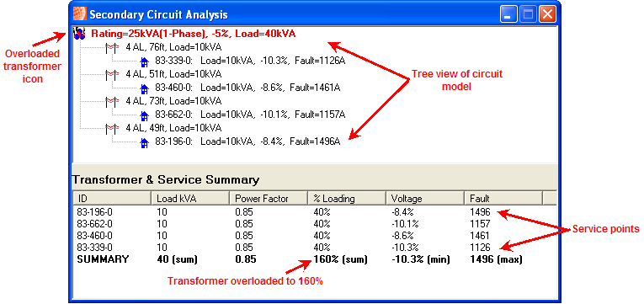Select the house icon for service 83-339-0
644x304 pixels.
point(144,61)
